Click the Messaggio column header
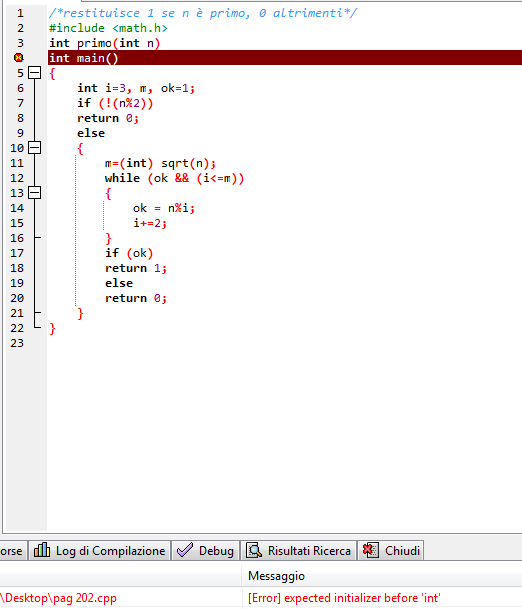This screenshot has height=609, width=522. (x=277, y=576)
